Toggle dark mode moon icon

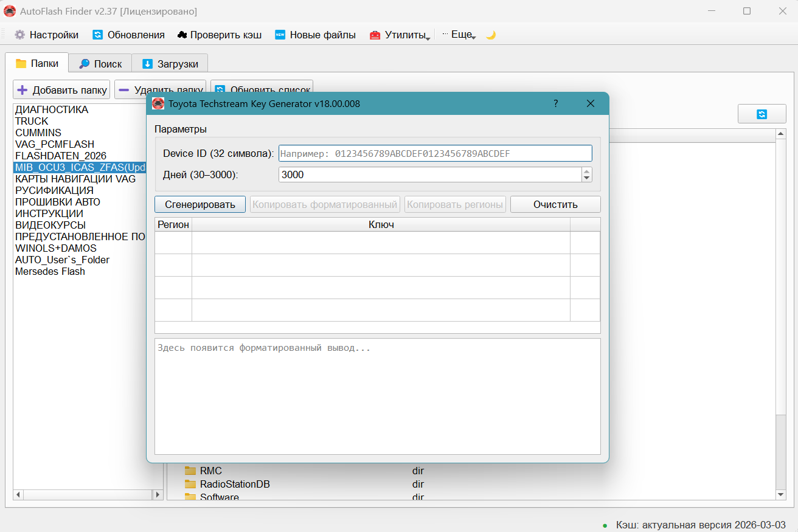[490, 35]
